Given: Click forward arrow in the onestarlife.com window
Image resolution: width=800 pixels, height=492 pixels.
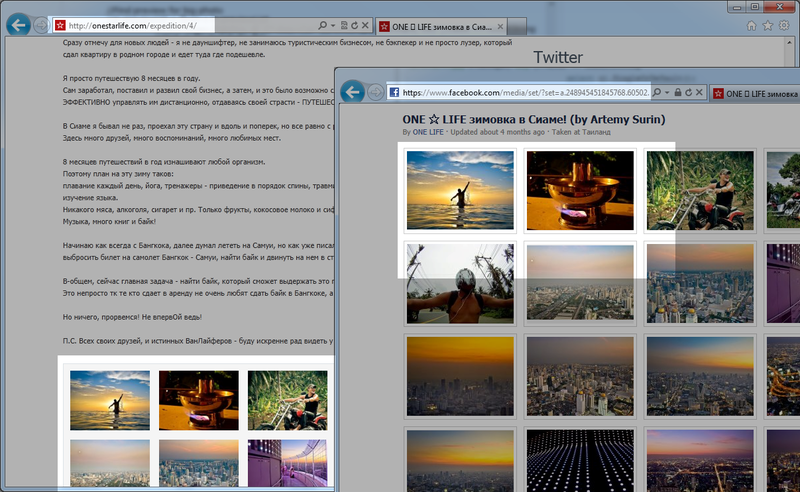Looking at the screenshot, I should pos(41,25).
